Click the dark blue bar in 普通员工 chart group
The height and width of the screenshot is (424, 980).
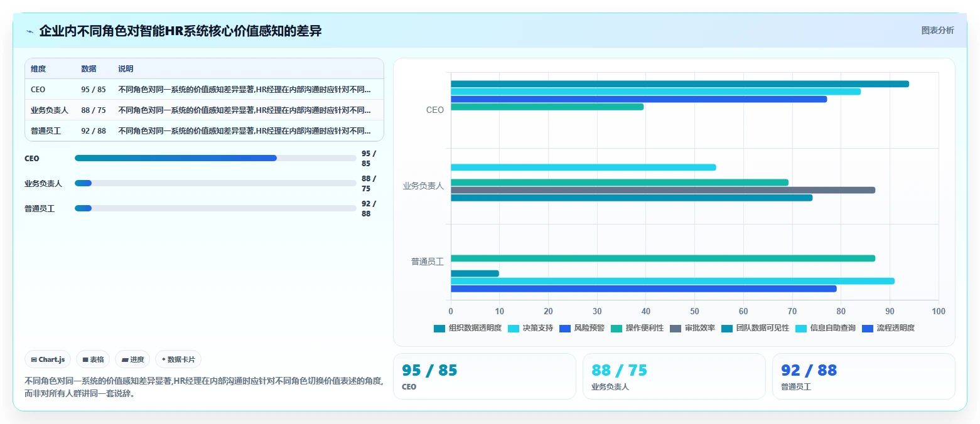[x=643, y=289]
